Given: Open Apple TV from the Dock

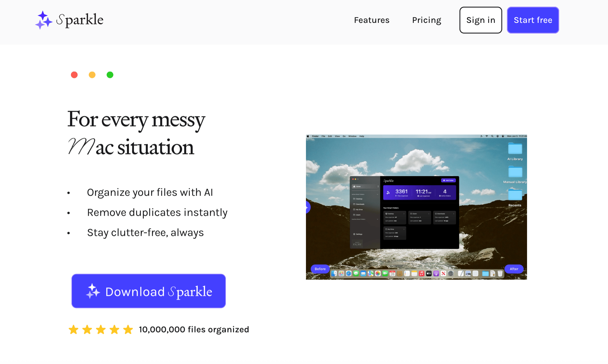Looking at the screenshot, I should 429,274.
